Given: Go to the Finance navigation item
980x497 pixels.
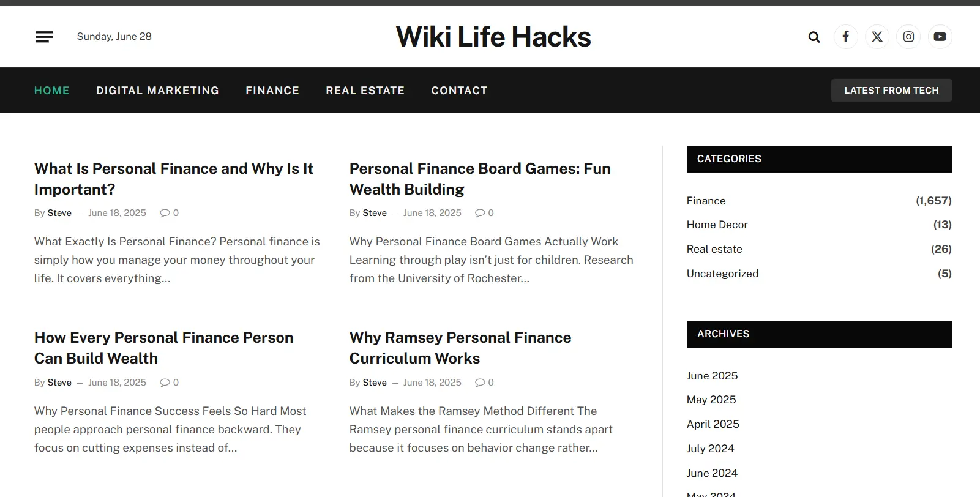Looking at the screenshot, I should (x=272, y=91).
